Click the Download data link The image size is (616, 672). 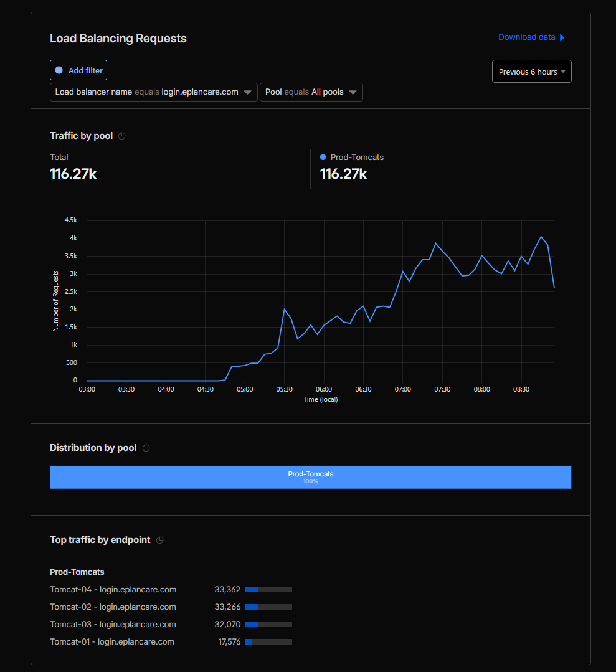tap(526, 37)
